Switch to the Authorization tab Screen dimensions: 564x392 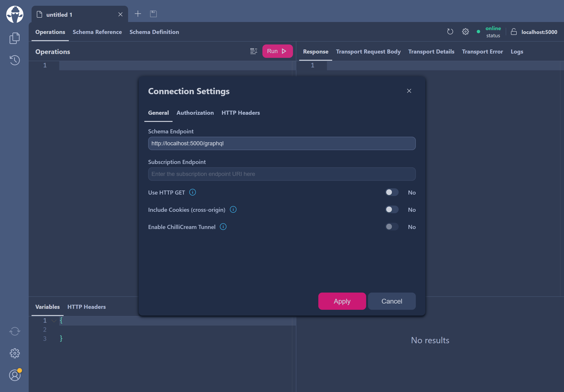(195, 113)
